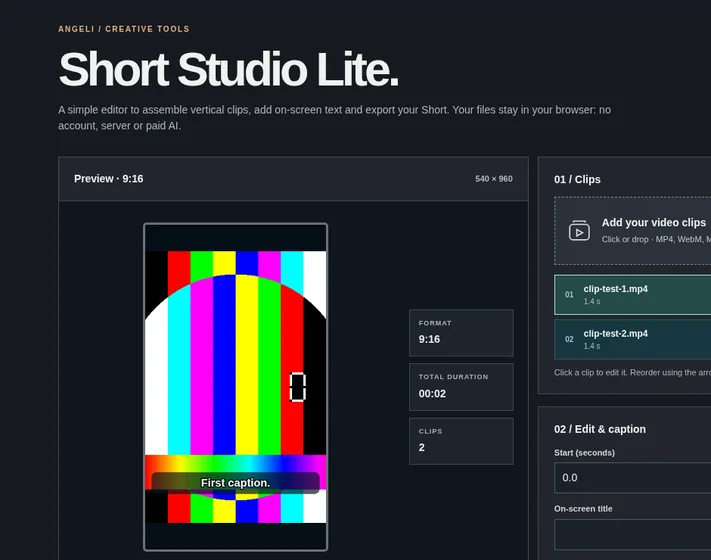The width and height of the screenshot is (711, 560).
Task: Click the video preview canvas
Action: tap(235, 387)
